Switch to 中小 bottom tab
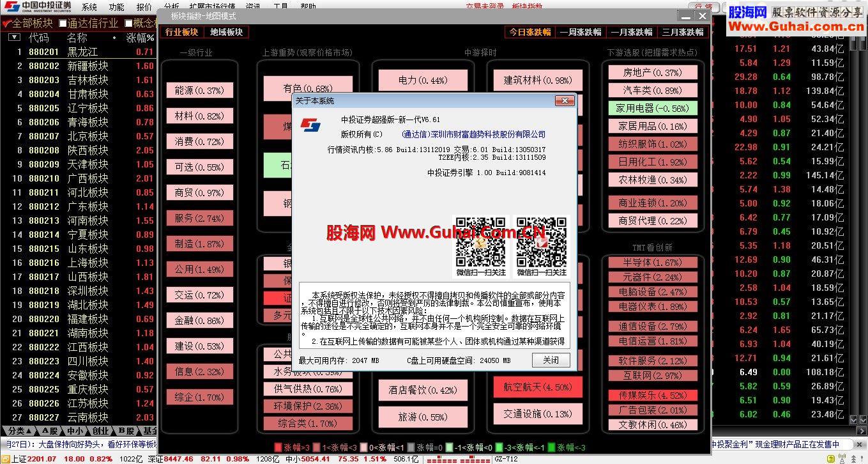The height and width of the screenshot is (464, 868). [75, 431]
